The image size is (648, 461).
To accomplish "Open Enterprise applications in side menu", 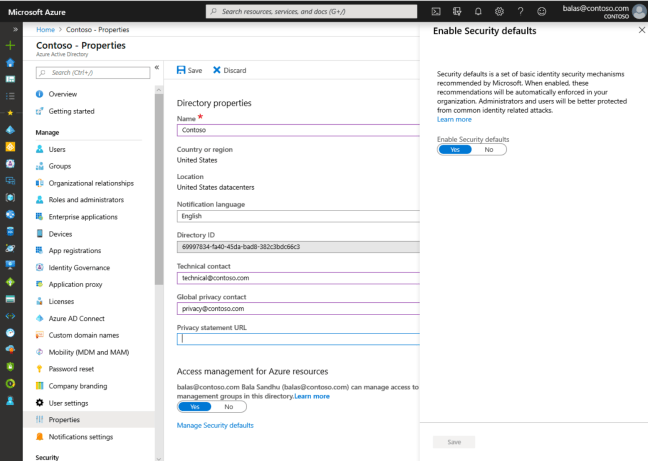I will coord(82,217).
